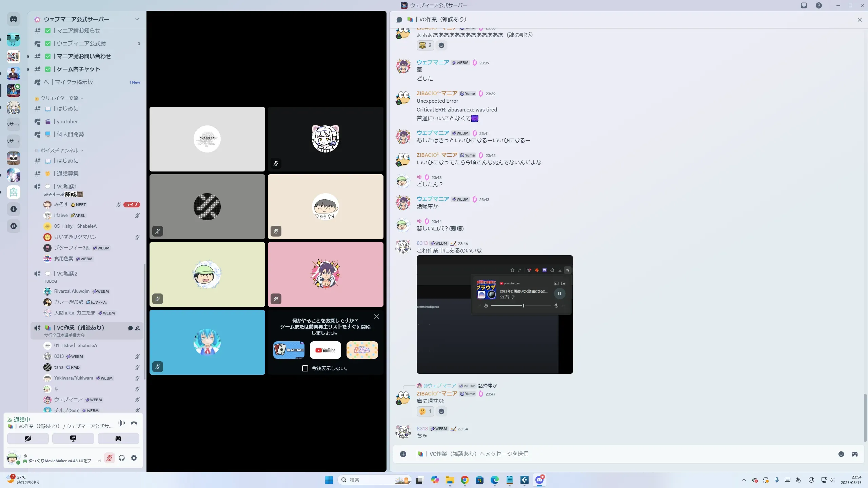This screenshot has width=868, height=488.
Task: Open user settings via gear icon
Action: pyautogui.click(x=134, y=458)
